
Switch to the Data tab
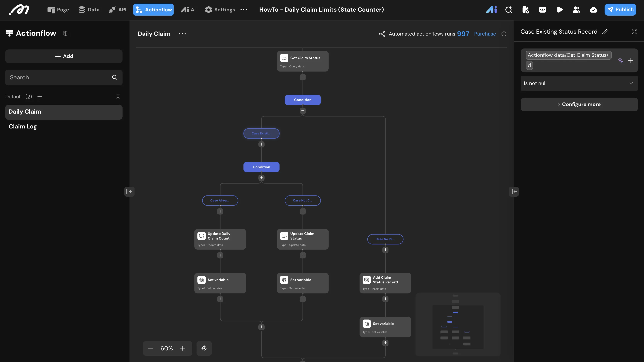click(x=89, y=10)
